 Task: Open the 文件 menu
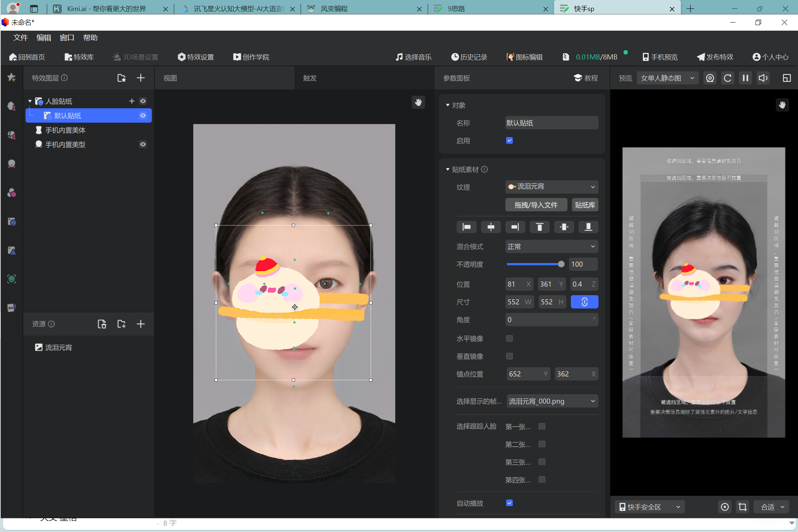click(x=21, y=38)
